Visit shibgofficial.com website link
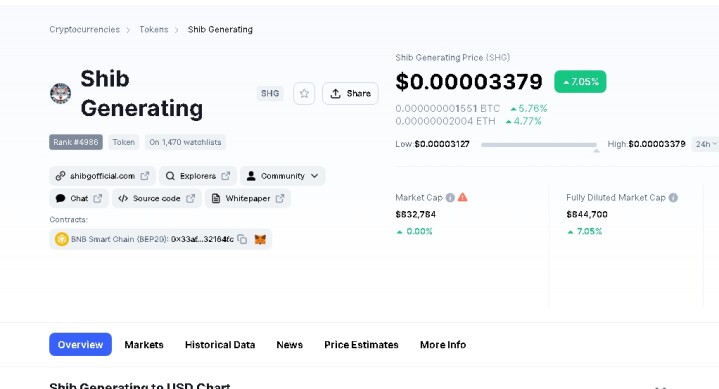Screen dimensions: 719x389 (103, 176)
